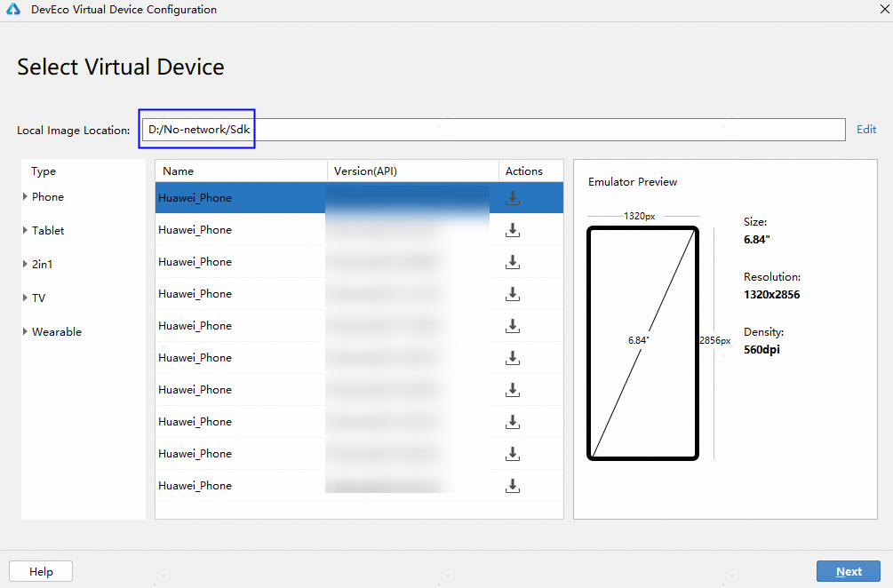Download the seventh Huawei_Phone image
Screen dimensions: 893x588
pos(513,390)
